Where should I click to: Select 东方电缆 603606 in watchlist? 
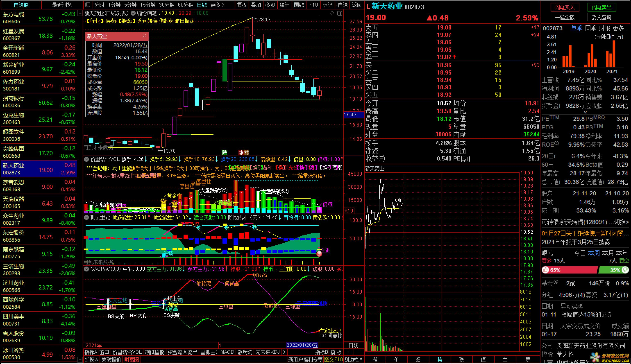[39, 18]
